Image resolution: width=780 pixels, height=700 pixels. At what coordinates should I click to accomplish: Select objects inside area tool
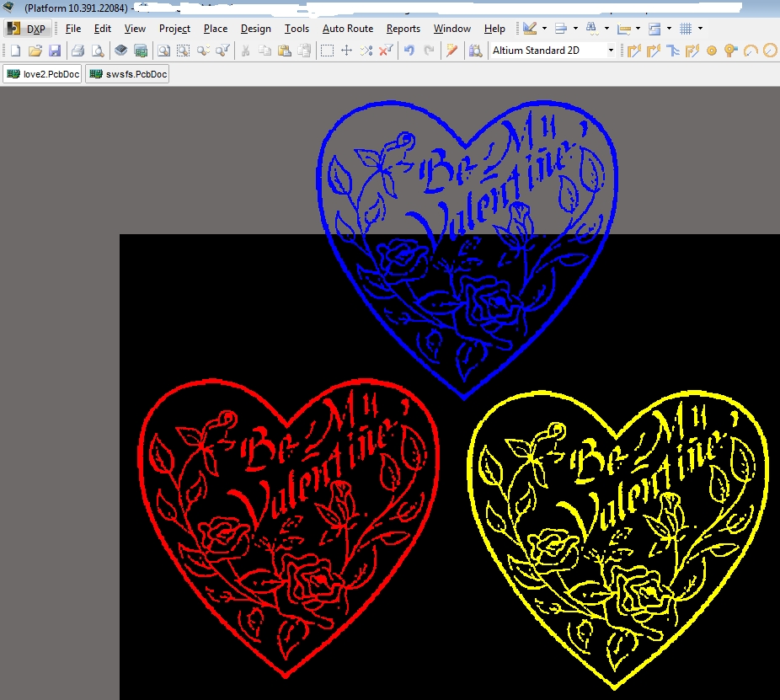(327, 51)
